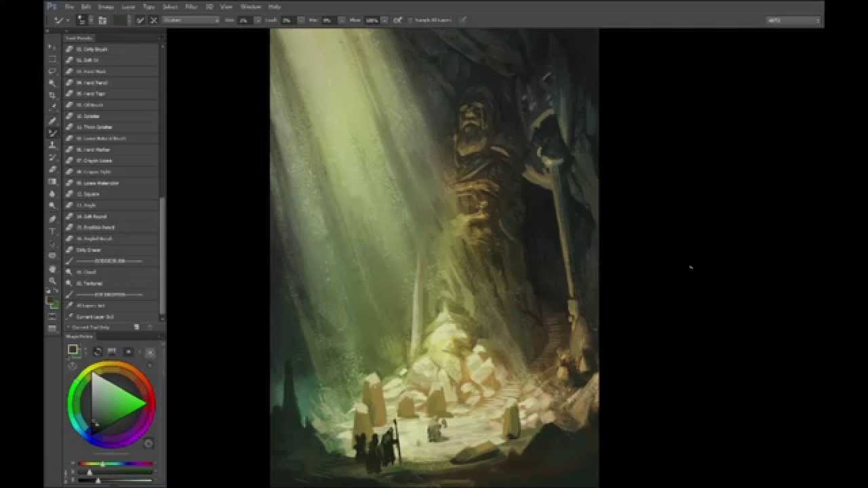Select the Zoom tool
Screen dimensions: 868x488
tap(52, 281)
